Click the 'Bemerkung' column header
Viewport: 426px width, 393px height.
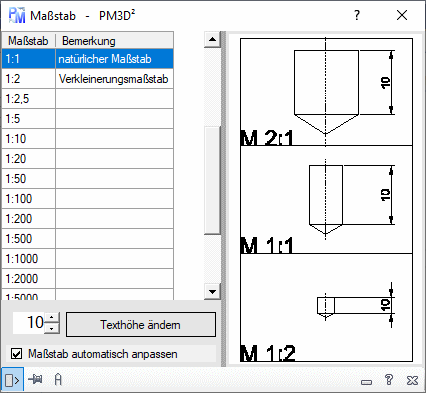[114, 41]
